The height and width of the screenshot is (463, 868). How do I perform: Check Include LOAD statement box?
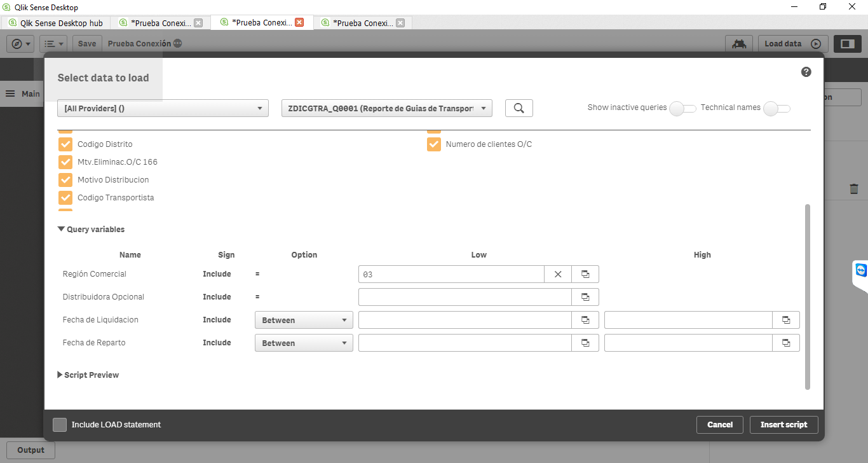pyautogui.click(x=60, y=425)
